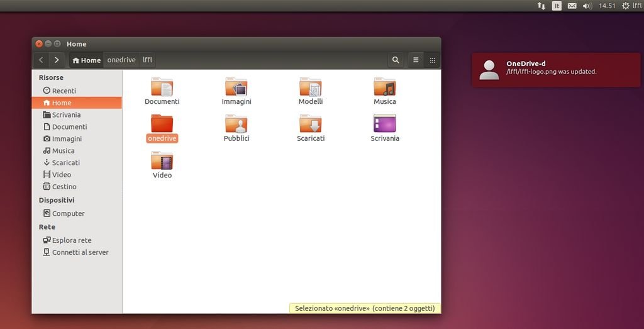Open the Documenti folder icon

point(162,87)
